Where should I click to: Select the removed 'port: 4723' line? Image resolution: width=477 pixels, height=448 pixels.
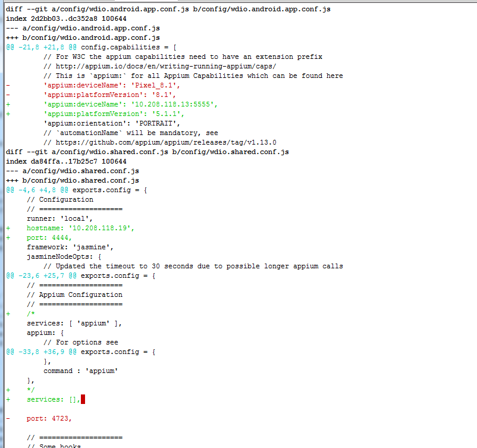48,418
